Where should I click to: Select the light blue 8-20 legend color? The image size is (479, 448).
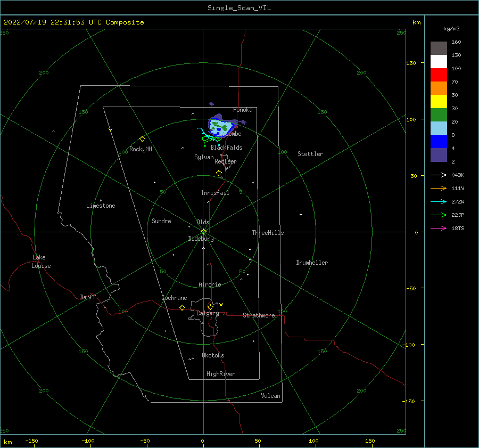439,128
